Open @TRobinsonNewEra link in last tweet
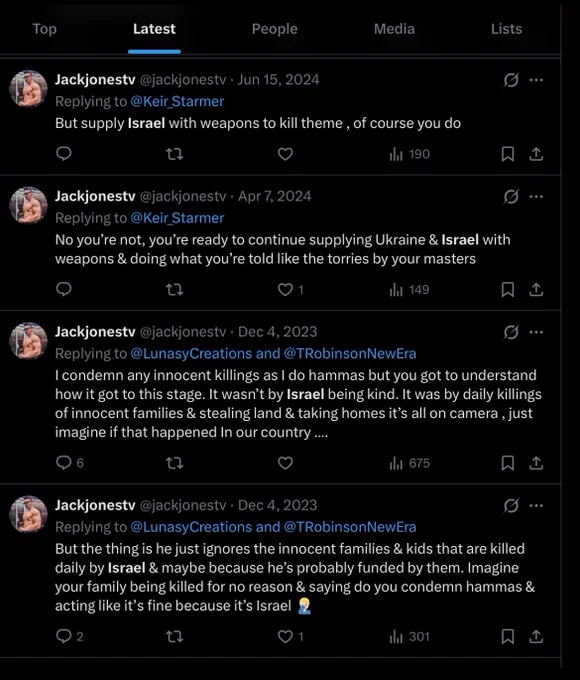580x680 pixels. tap(350, 527)
